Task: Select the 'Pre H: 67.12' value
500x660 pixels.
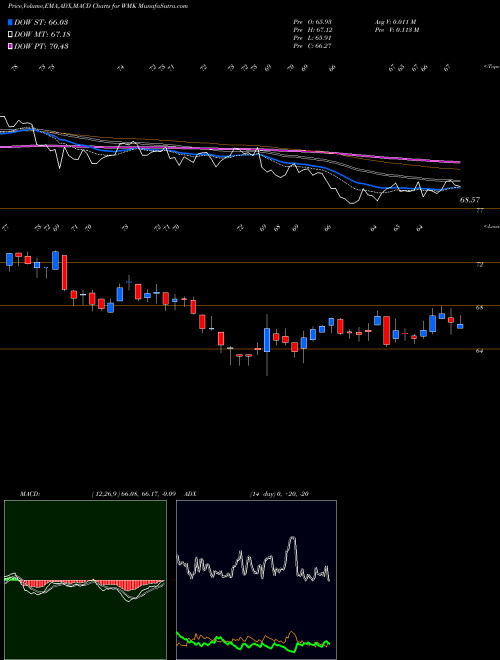Action: pyautogui.click(x=313, y=30)
